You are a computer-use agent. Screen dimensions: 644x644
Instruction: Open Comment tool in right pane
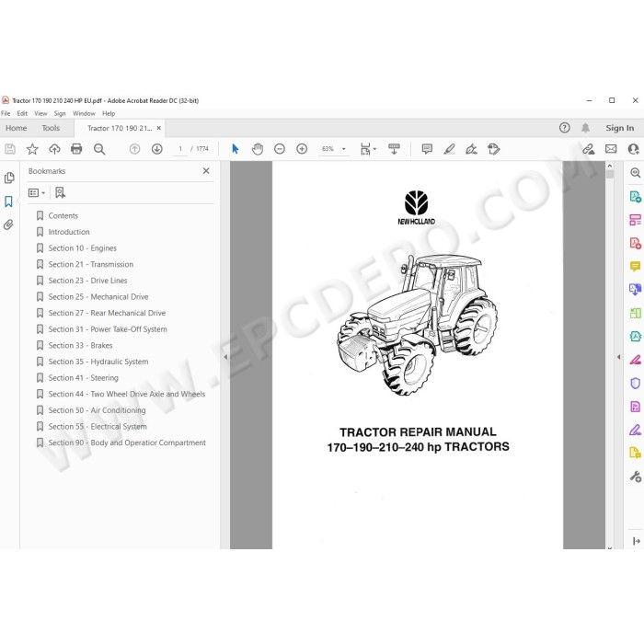pyautogui.click(x=635, y=267)
